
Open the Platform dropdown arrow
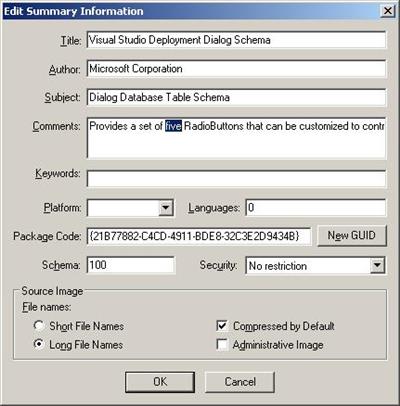pos(166,208)
